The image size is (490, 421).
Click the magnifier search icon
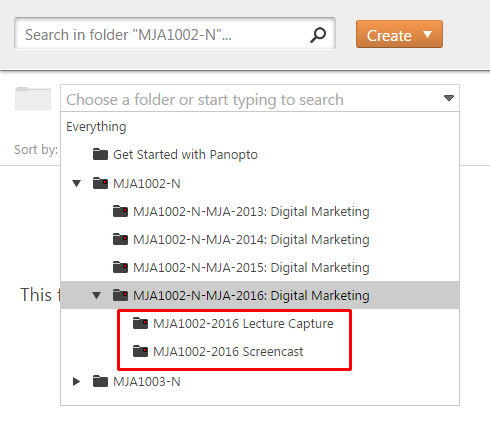[318, 35]
